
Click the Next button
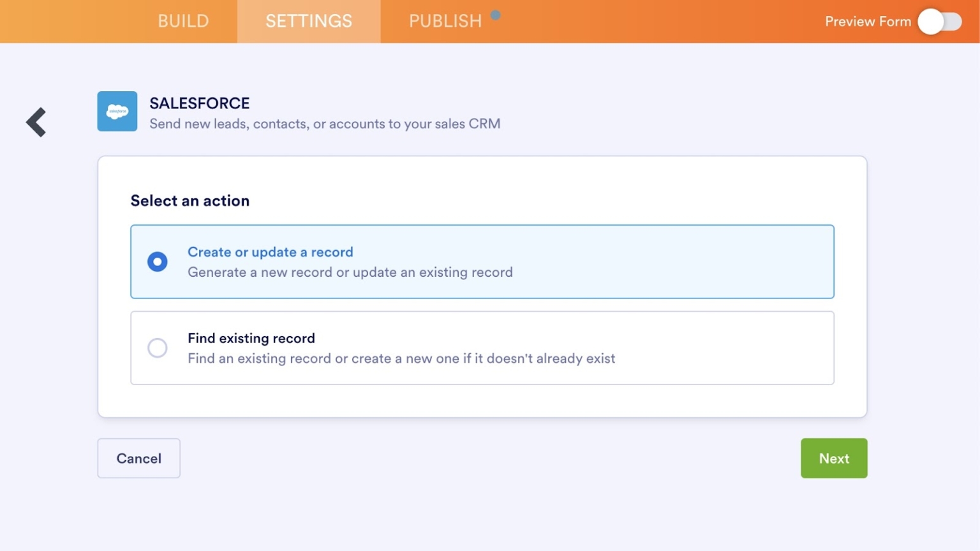(x=834, y=458)
